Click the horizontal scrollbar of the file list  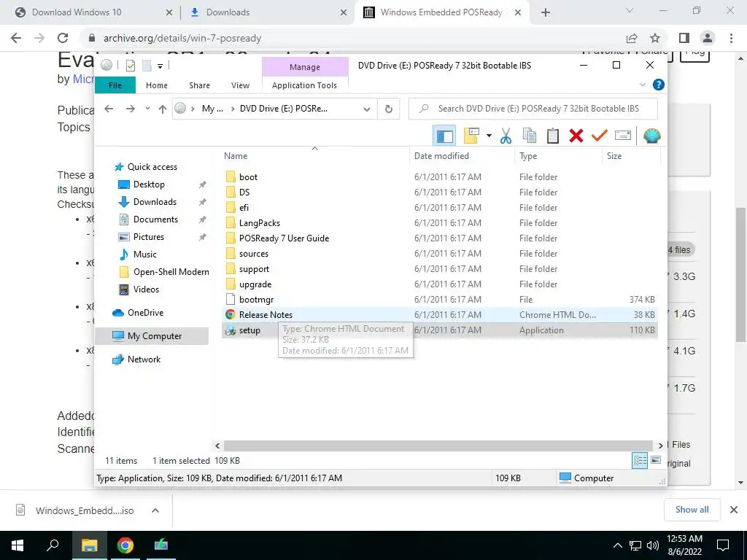(438, 446)
